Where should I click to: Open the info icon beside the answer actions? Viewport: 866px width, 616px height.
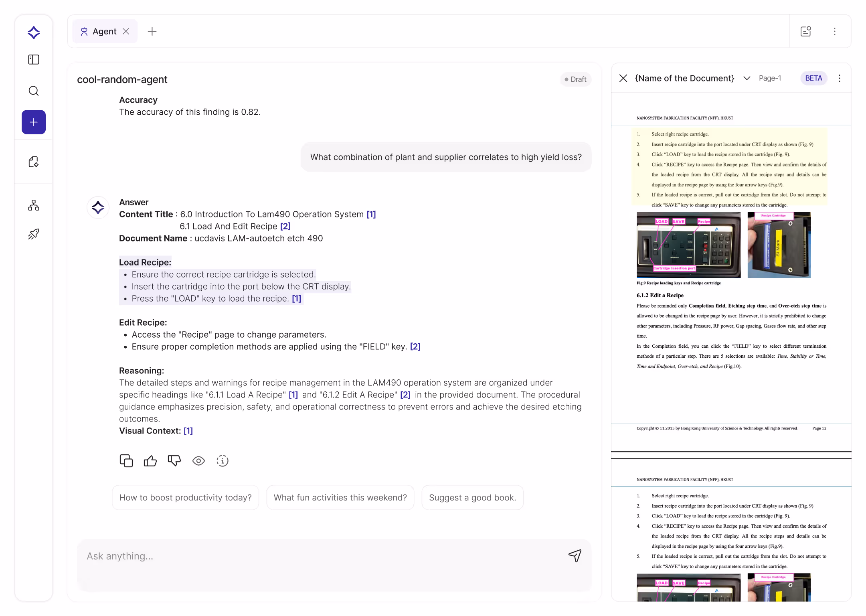(222, 461)
